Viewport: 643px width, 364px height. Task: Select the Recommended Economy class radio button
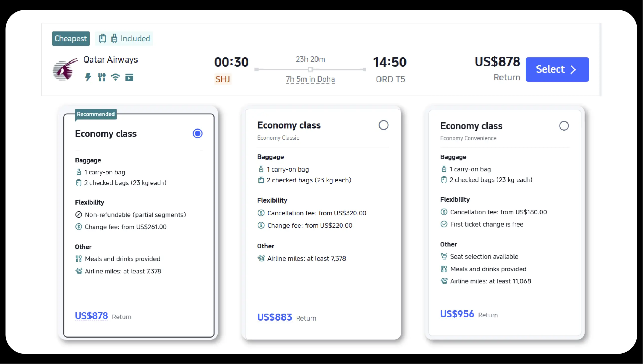[198, 133]
